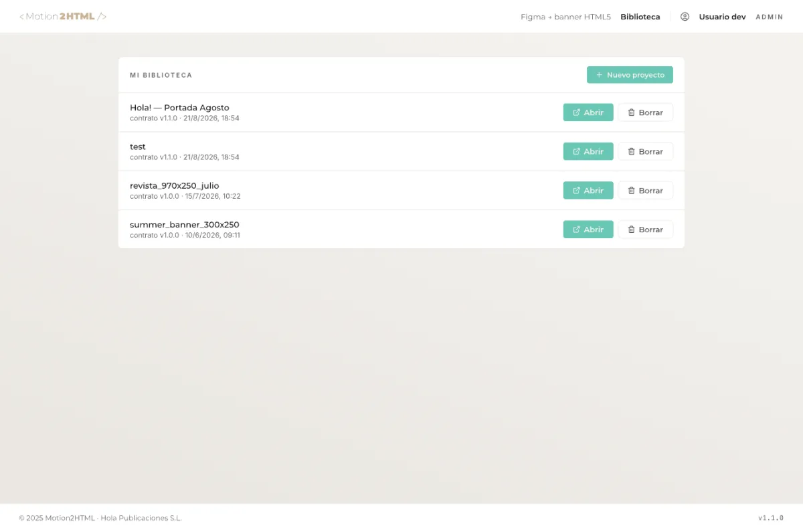Click the contract info under test

coord(185,157)
